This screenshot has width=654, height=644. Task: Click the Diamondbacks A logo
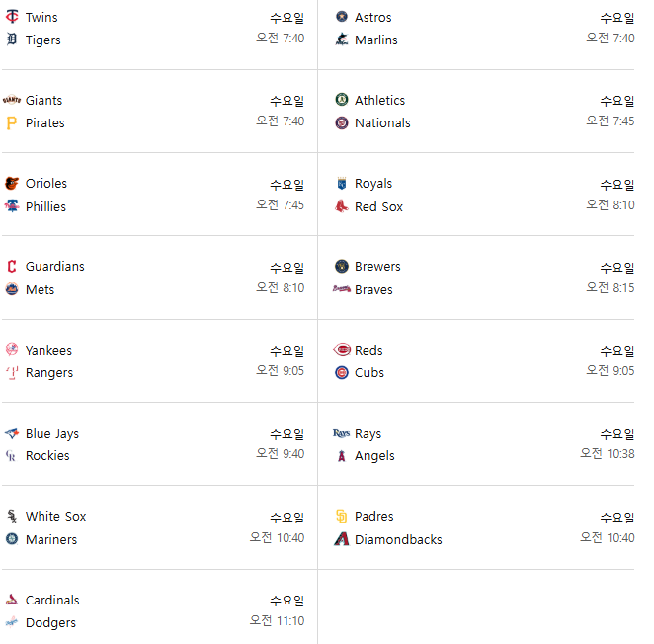[342, 539]
